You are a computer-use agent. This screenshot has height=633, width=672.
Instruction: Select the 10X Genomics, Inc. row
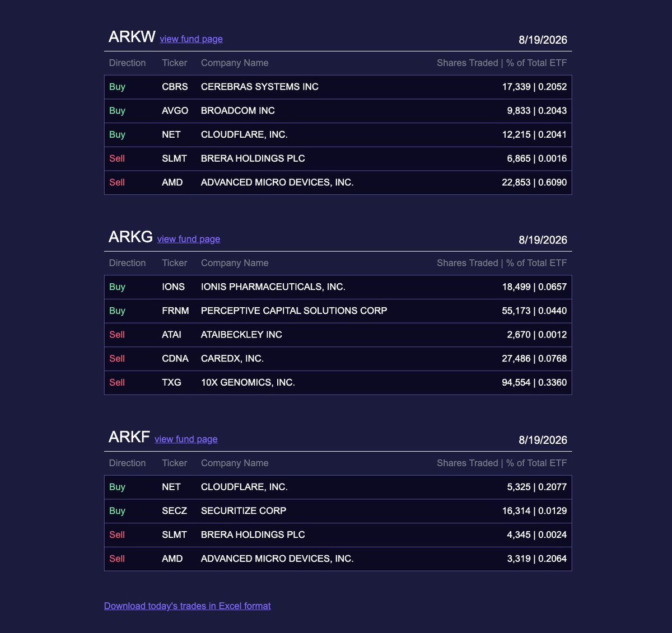pyautogui.click(x=338, y=383)
